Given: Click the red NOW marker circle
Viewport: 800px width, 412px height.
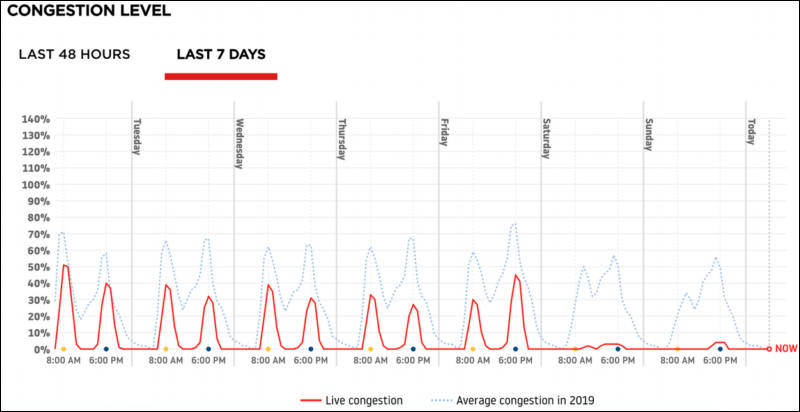Looking at the screenshot, I should 769,349.
